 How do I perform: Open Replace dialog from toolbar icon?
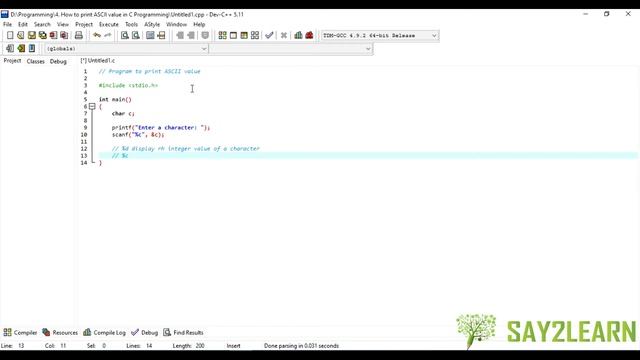coord(136,36)
